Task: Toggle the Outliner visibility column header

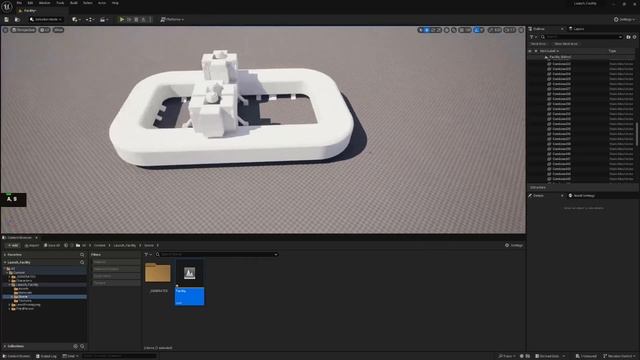Action: 530,51
